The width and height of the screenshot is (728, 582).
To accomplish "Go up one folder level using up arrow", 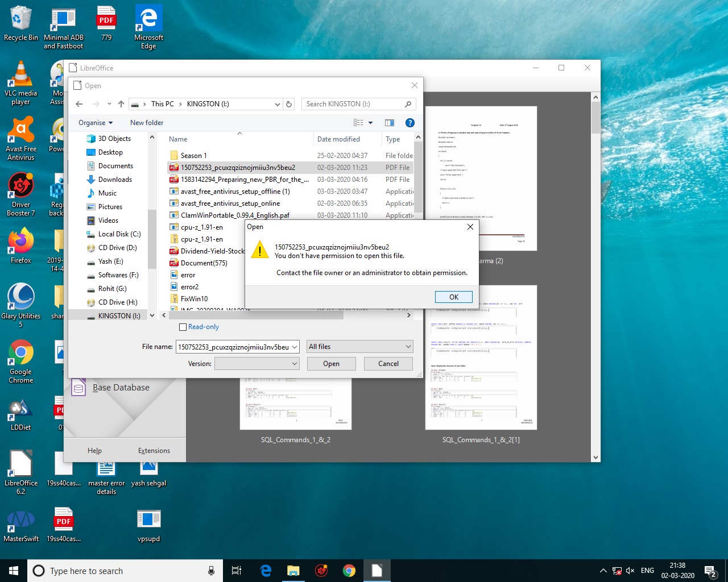I will (121, 104).
